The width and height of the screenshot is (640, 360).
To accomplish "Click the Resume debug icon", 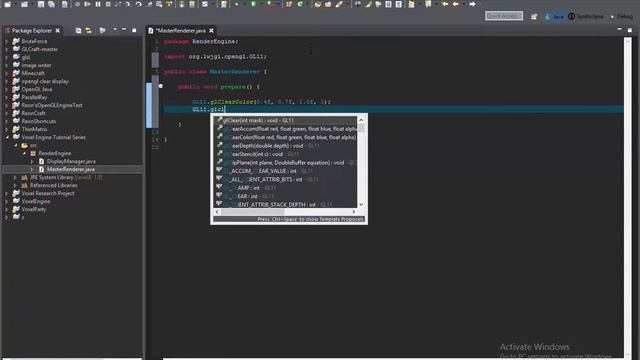I will coord(87,4).
